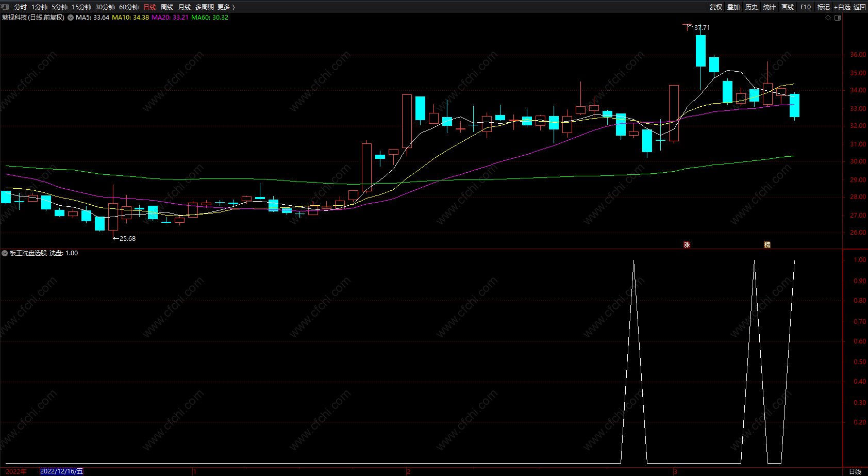Click the red 涨 marker icon
Screen dimensions: 868x476
(x=687, y=245)
